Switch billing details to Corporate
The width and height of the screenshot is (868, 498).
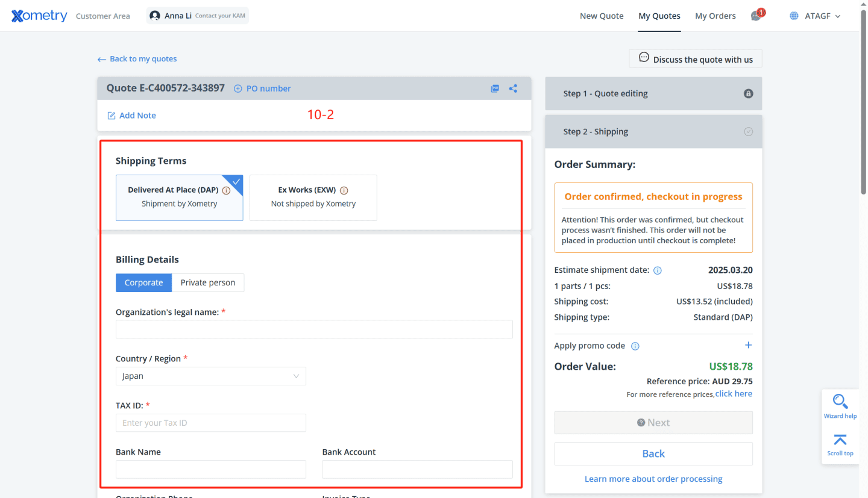pos(143,282)
